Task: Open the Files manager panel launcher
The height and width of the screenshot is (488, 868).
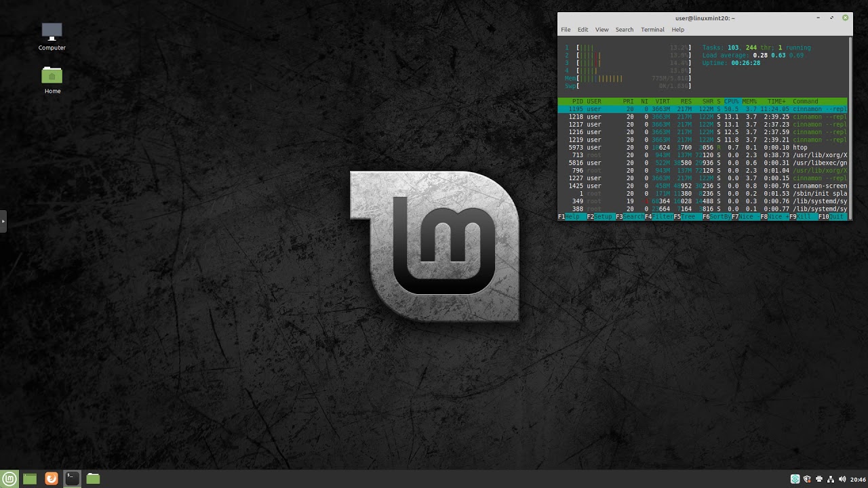Action: click(93, 479)
